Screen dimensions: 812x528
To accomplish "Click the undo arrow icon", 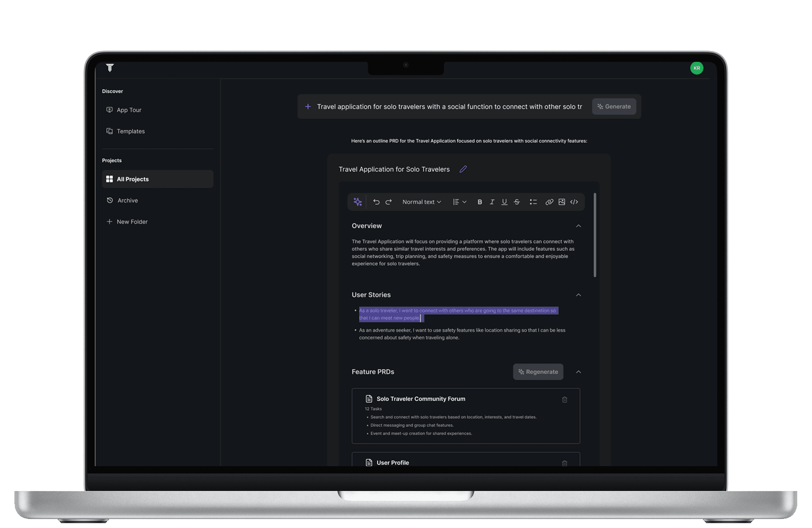I will pyautogui.click(x=376, y=202).
